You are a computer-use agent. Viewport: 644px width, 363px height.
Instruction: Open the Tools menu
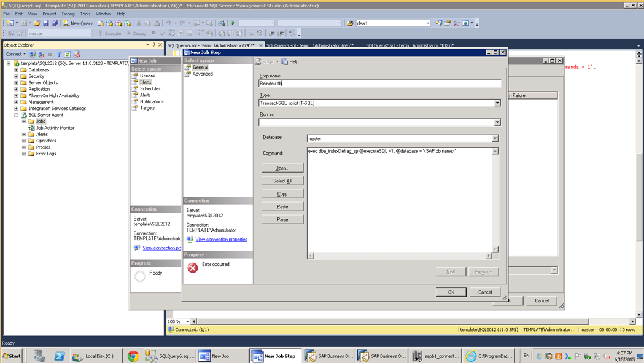point(85,14)
